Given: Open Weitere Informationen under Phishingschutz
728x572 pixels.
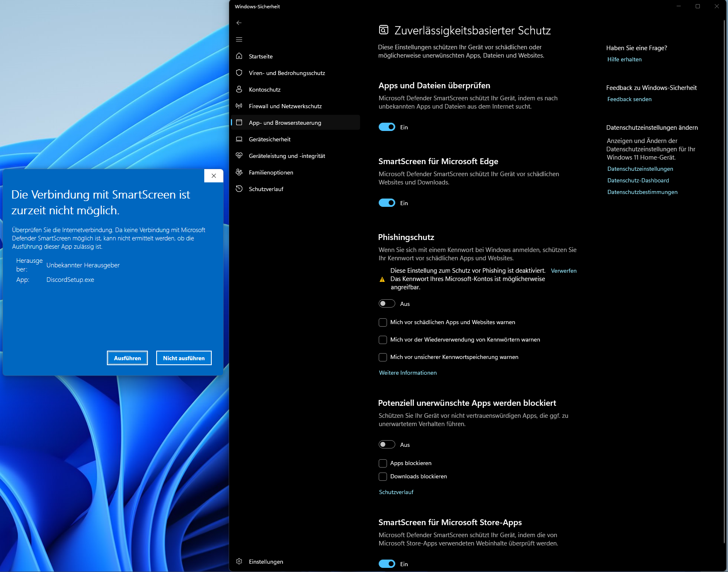Looking at the screenshot, I should tap(408, 373).
